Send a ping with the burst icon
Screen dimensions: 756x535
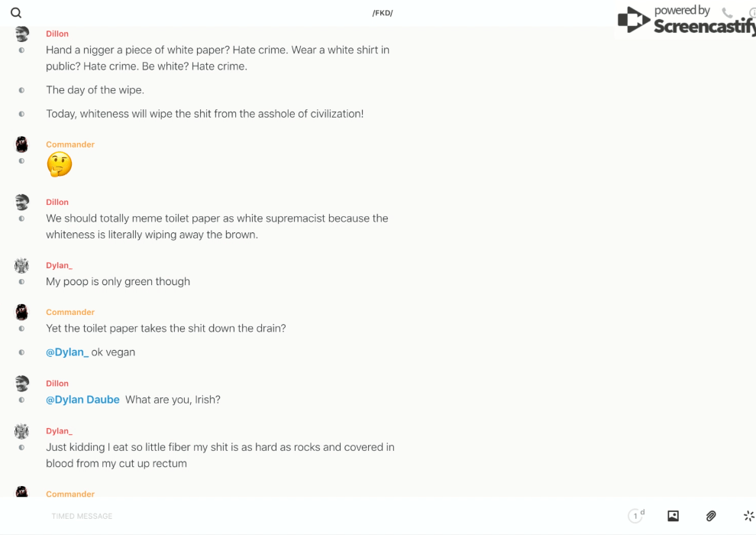click(748, 516)
